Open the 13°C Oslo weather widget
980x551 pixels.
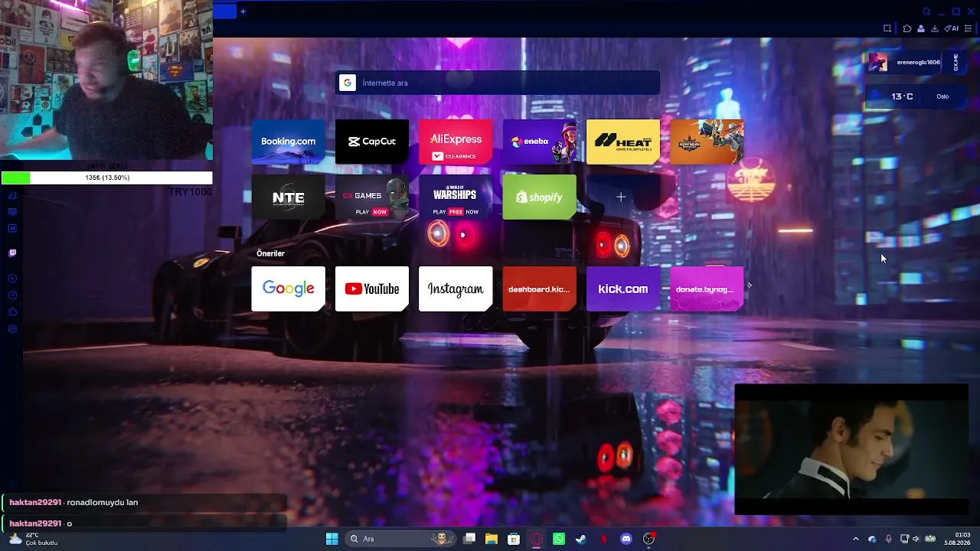point(917,96)
